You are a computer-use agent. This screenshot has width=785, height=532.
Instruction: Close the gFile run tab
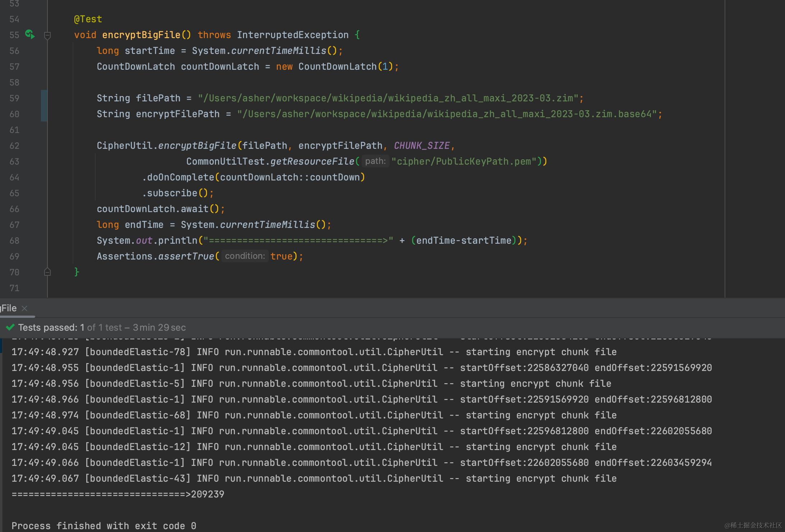click(x=24, y=308)
